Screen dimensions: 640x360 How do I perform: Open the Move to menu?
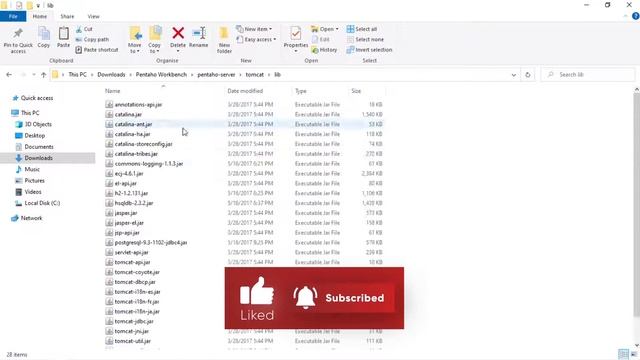135,40
